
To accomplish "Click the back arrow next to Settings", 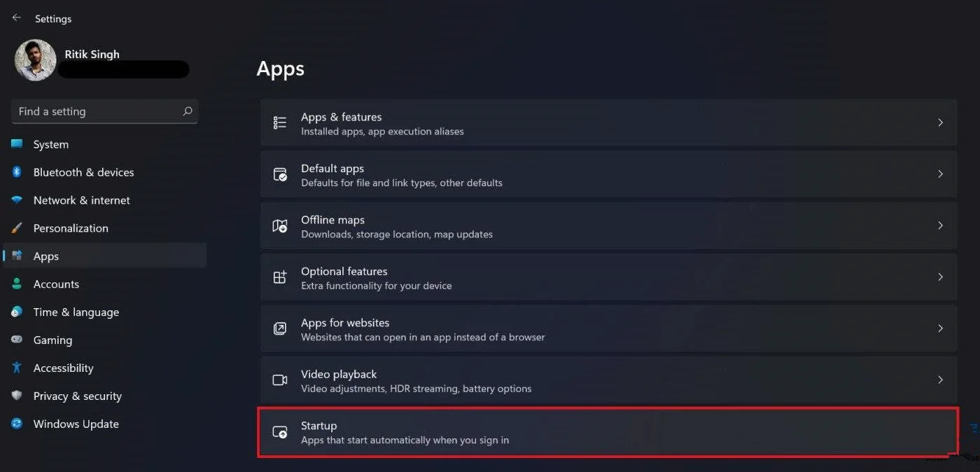I will [17, 18].
